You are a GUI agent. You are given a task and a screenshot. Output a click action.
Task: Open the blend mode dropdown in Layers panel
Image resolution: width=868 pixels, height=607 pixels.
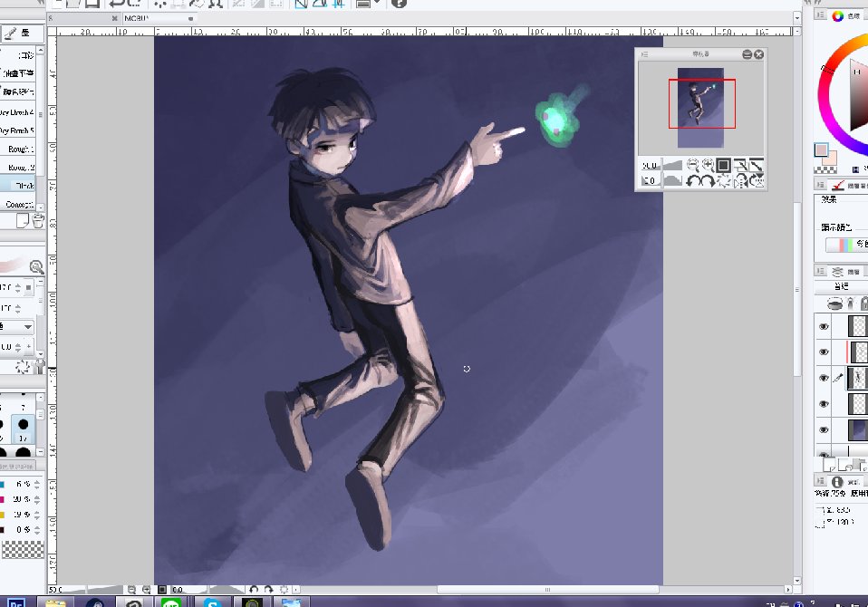click(x=842, y=286)
